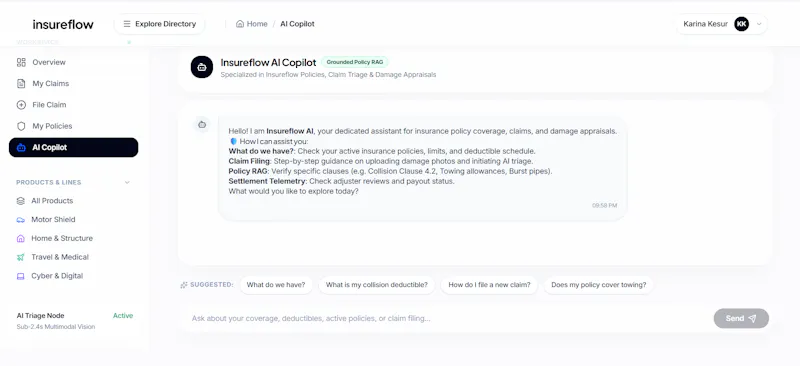Click the 'Policy RAG' line in message
Viewport: 800px width, 366px height.
point(390,172)
